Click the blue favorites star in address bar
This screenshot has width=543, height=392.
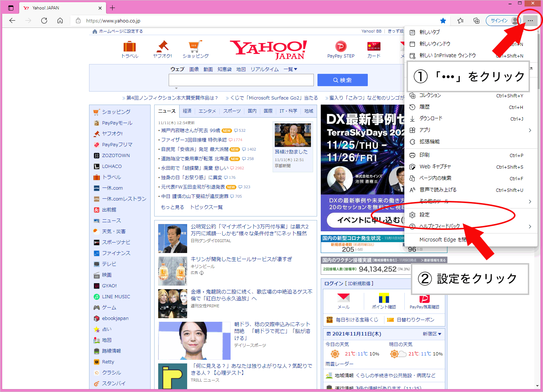tap(443, 21)
